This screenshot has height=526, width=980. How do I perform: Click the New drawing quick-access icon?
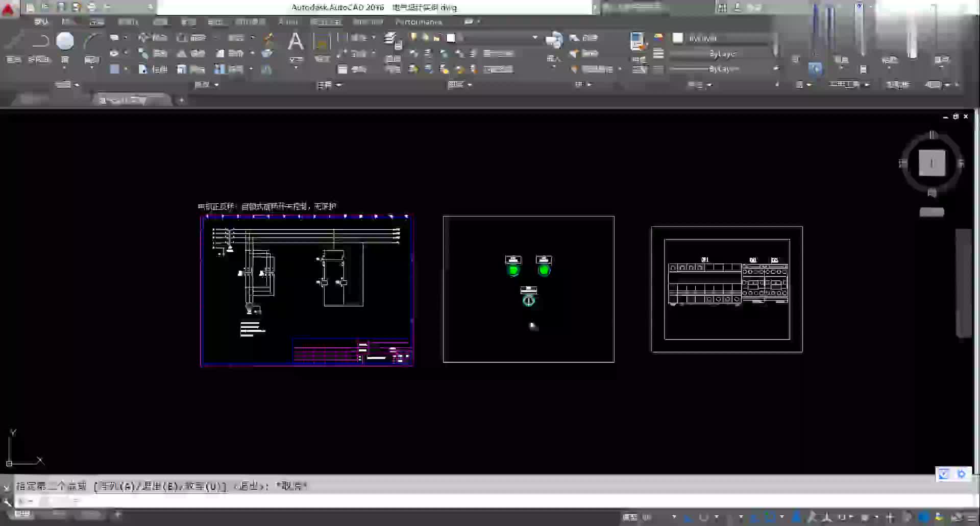point(31,7)
